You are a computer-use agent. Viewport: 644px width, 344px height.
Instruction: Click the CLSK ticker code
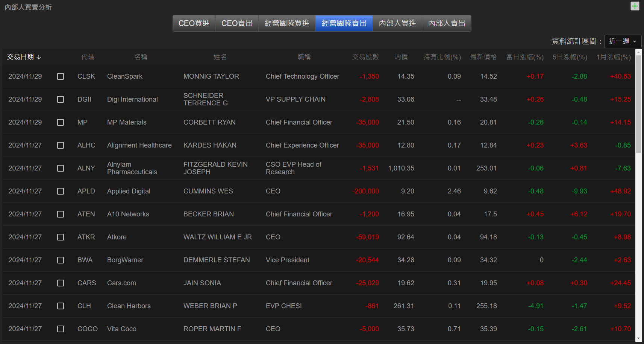click(86, 76)
